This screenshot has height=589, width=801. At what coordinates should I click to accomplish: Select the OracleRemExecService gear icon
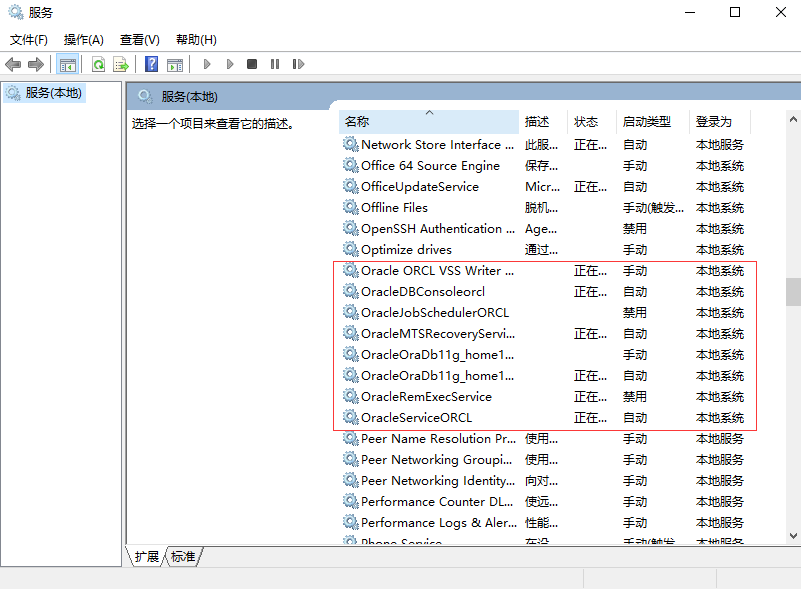pyautogui.click(x=350, y=395)
